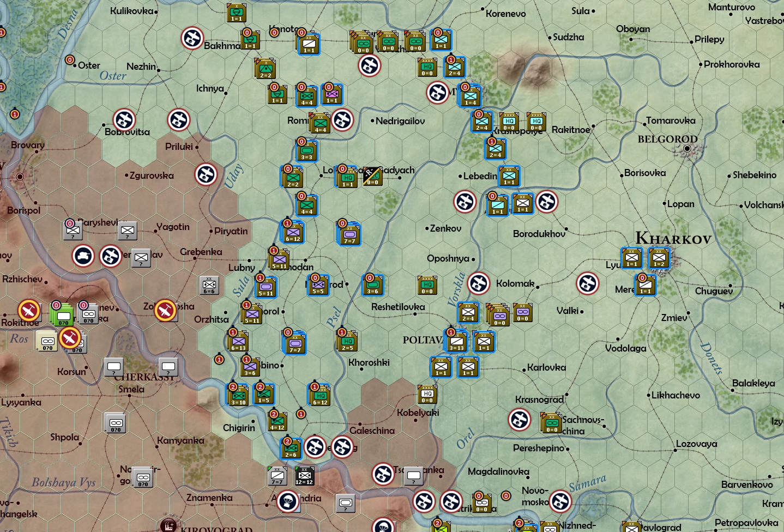
Task: Click the Belgorod city marker
Action: [x=687, y=148]
